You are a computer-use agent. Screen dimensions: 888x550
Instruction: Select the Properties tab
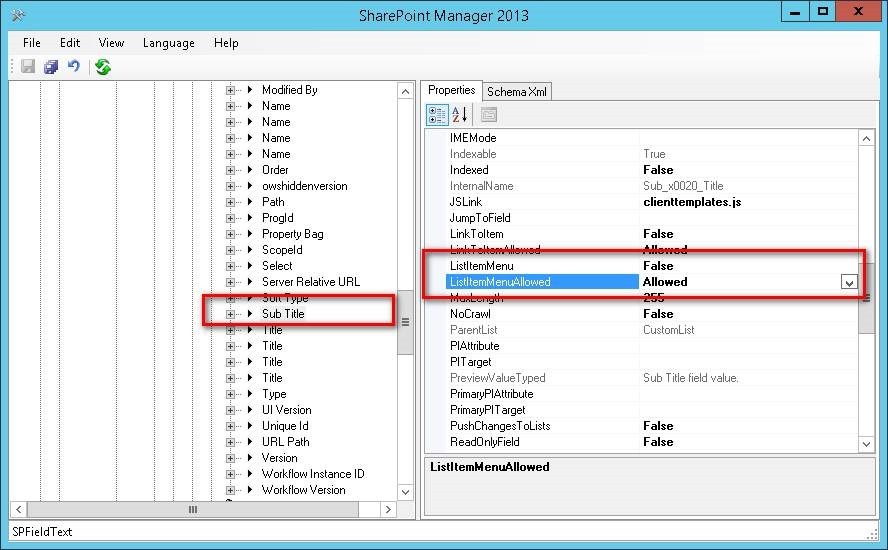[451, 90]
